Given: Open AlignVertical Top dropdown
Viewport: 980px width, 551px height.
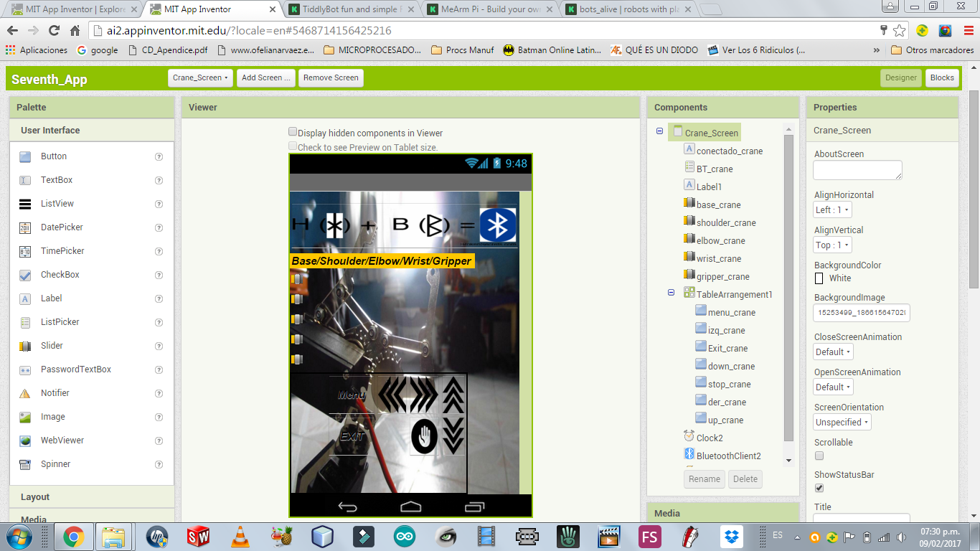Looking at the screenshot, I should (x=832, y=245).
